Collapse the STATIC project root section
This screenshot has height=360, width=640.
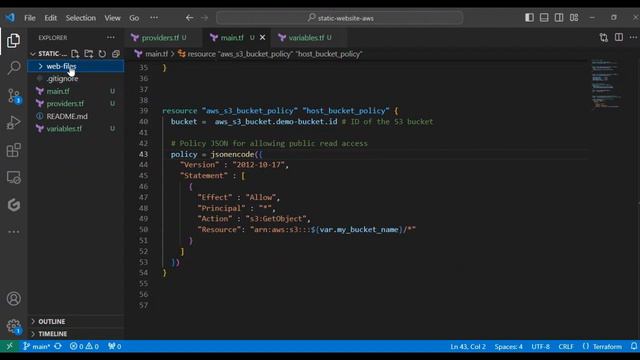point(49,53)
